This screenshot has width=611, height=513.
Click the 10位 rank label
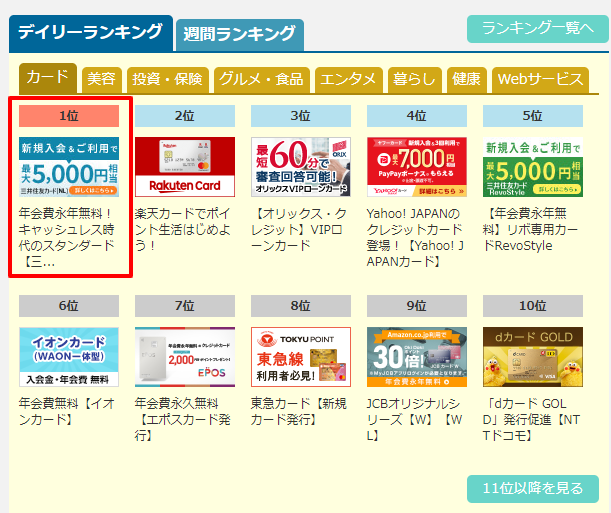533,306
